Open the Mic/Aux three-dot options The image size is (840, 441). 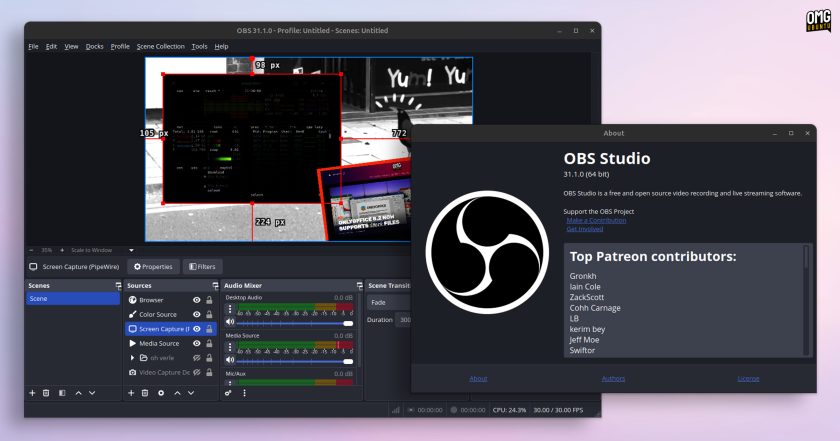tap(230, 383)
